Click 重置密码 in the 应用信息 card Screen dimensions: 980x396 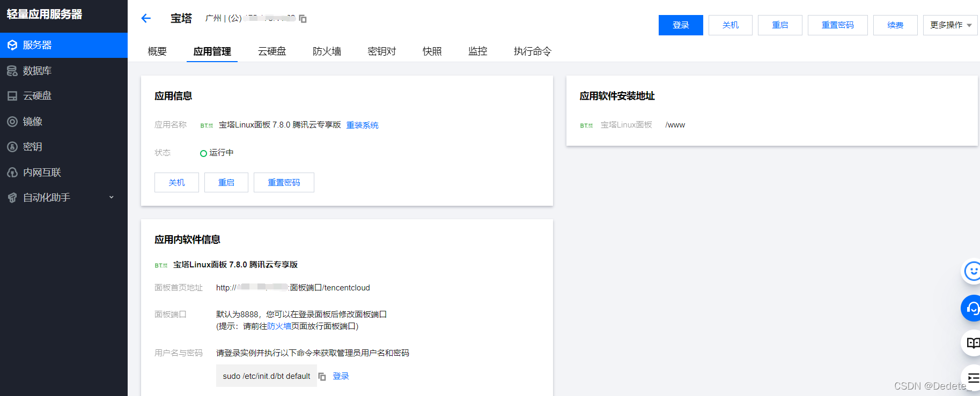[x=284, y=183]
